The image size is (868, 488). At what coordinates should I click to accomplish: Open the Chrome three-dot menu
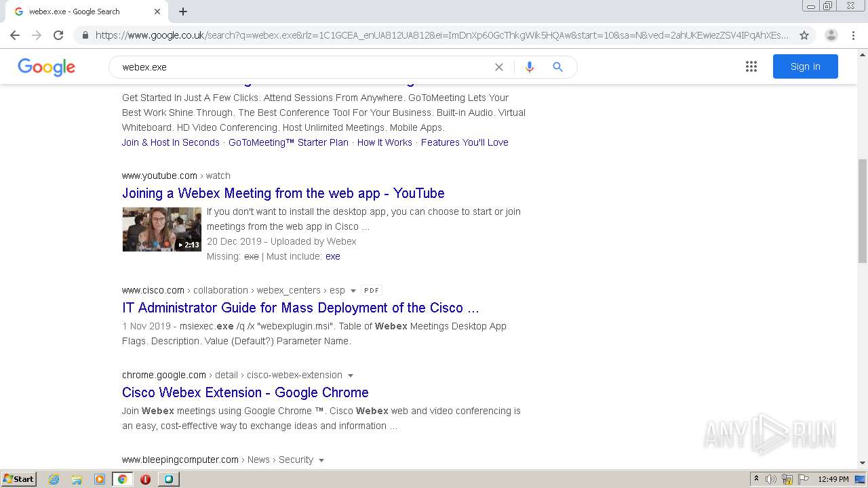[853, 35]
